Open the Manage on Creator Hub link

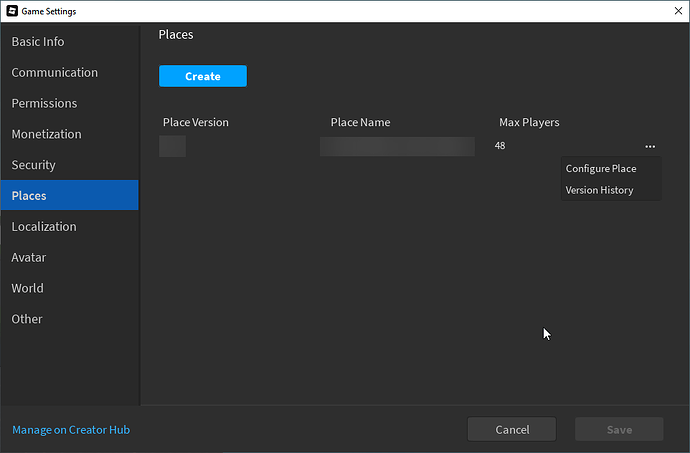pos(71,430)
